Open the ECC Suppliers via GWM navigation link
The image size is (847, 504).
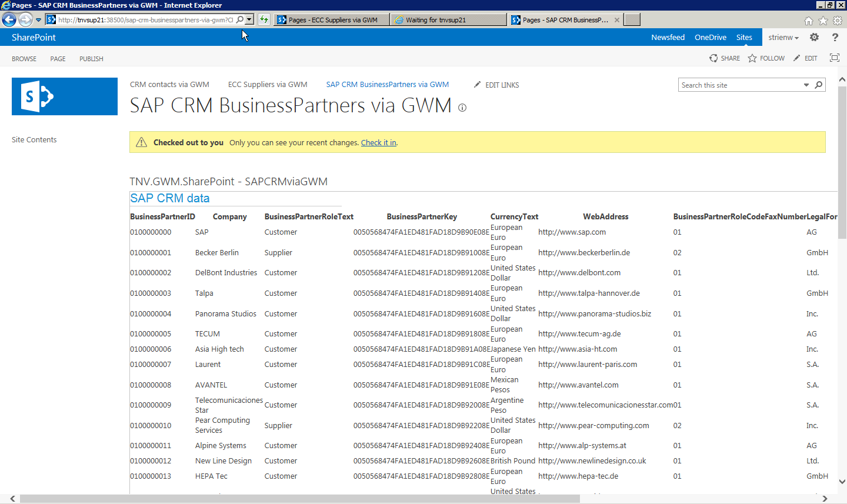(268, 85)
